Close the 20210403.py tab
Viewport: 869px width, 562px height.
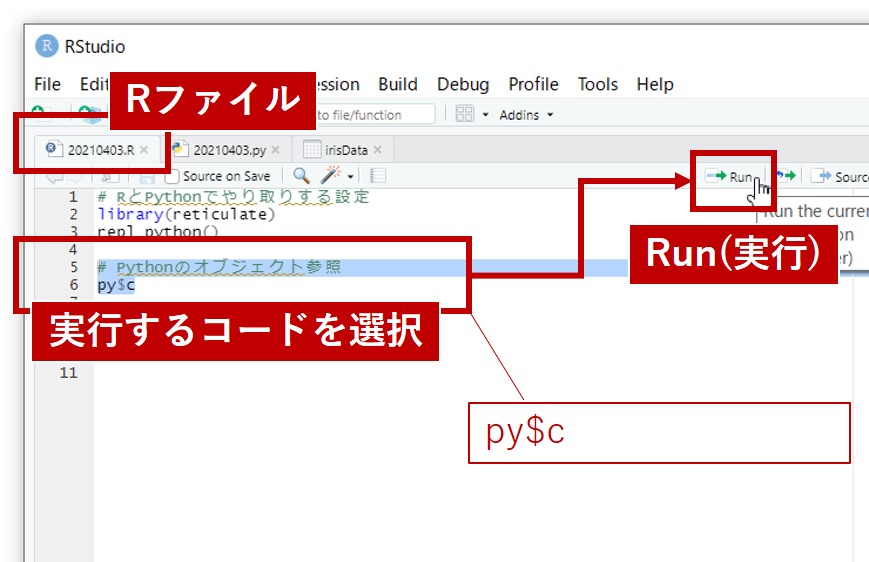click(x=276, y=150)
